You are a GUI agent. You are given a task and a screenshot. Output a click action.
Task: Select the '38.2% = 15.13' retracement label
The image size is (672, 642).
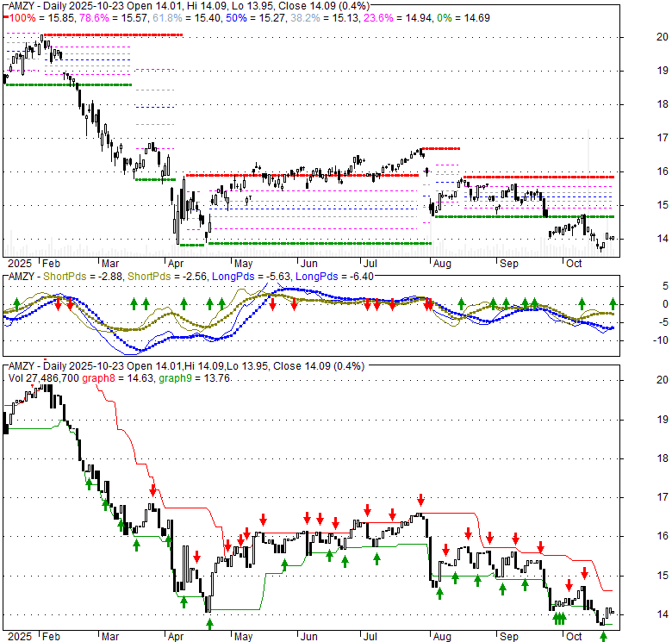pos(325,18)
